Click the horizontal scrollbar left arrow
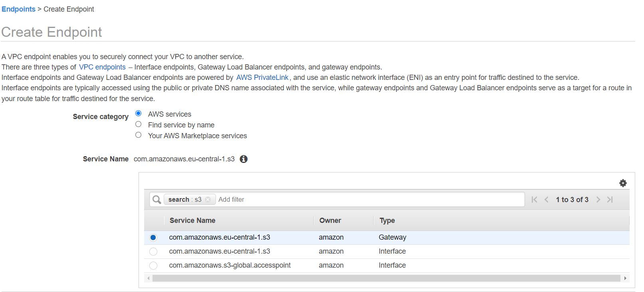Screen dimensions: 644x292 click(x=149, y=278)
